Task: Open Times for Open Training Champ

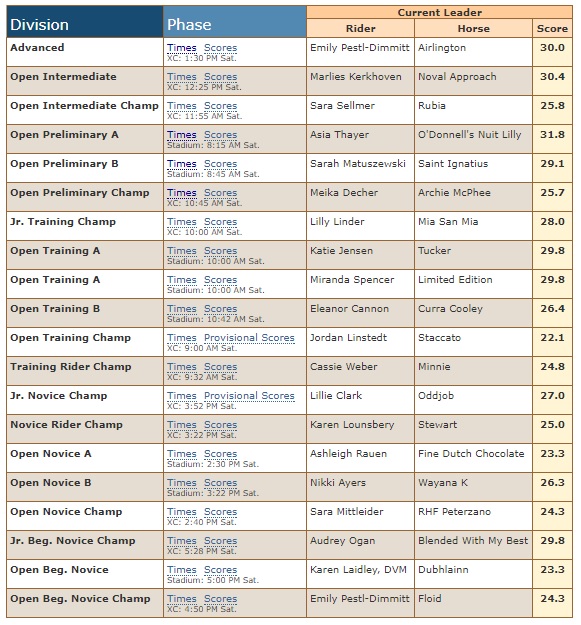Action: point(182,338)
